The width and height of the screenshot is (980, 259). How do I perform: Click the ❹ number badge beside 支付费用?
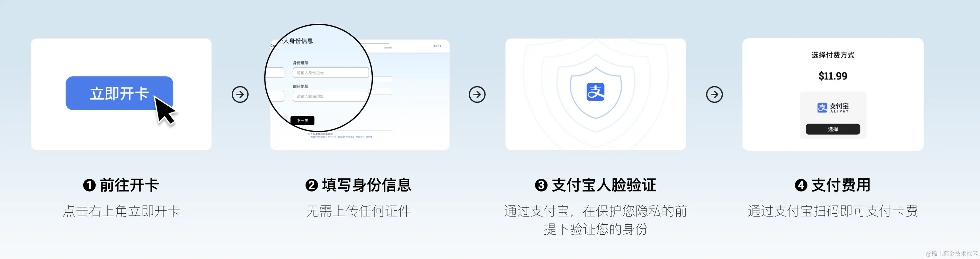click(x=801, y=185)
